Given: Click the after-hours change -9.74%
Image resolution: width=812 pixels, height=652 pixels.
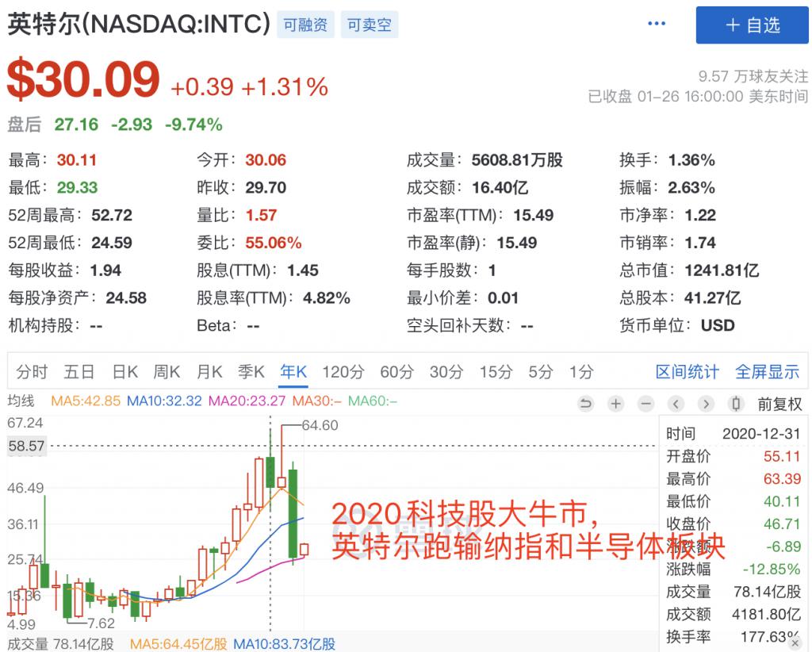Looking at the screenshot, I should [x=193, y=125].
